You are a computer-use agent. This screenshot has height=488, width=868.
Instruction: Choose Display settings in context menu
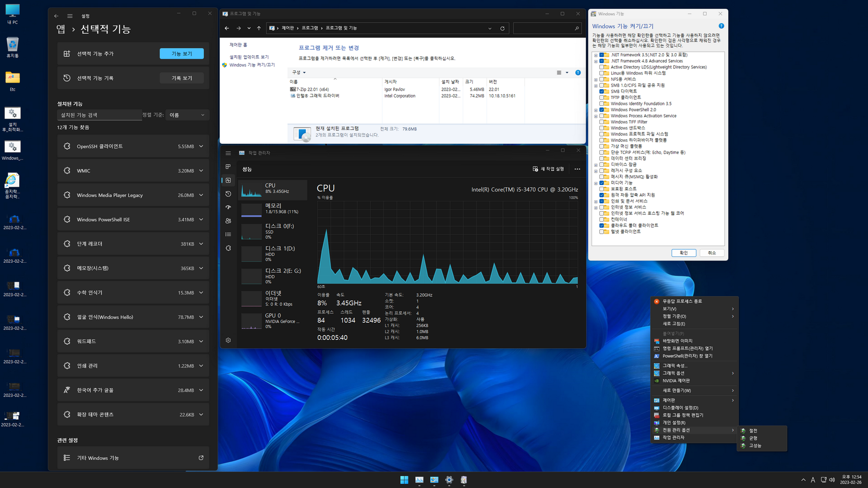[x=694, y=408]
